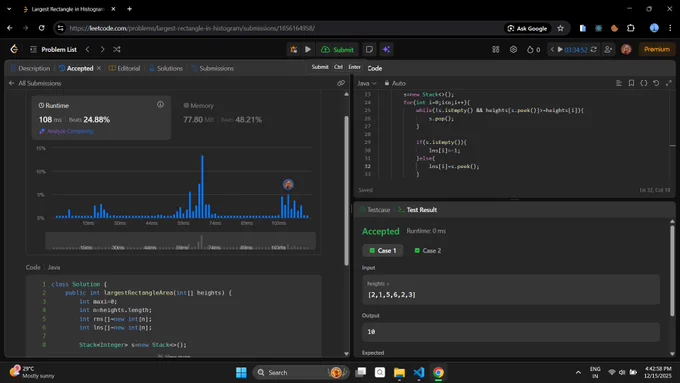Viewport: 680px width, 383px height.
Task: Click the LeetCode logo icon
Action: pyautogui.click(x=14, y=49)
